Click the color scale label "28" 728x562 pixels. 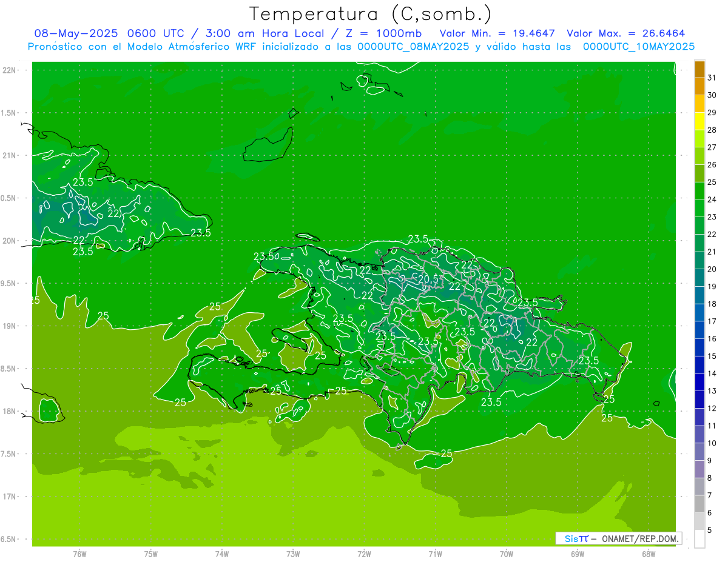[x=712, y=130]
